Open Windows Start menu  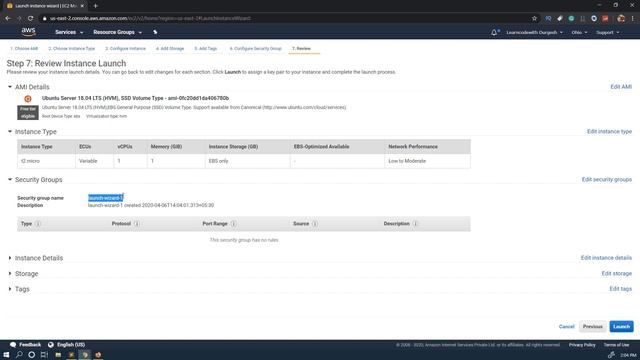[x=6, y=355]
